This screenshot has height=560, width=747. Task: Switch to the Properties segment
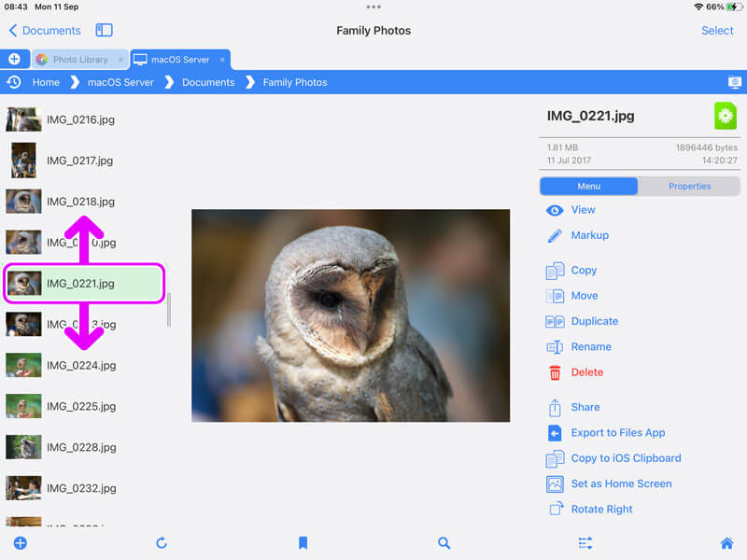coord(689,186)
